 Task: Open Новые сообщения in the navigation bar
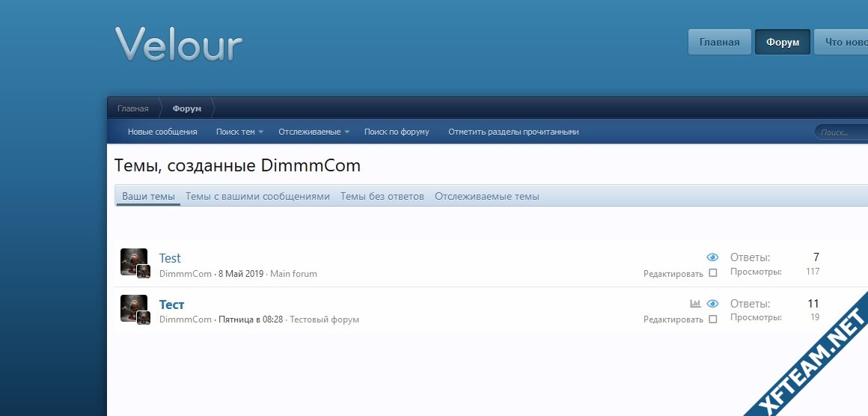tap(163, 132)
